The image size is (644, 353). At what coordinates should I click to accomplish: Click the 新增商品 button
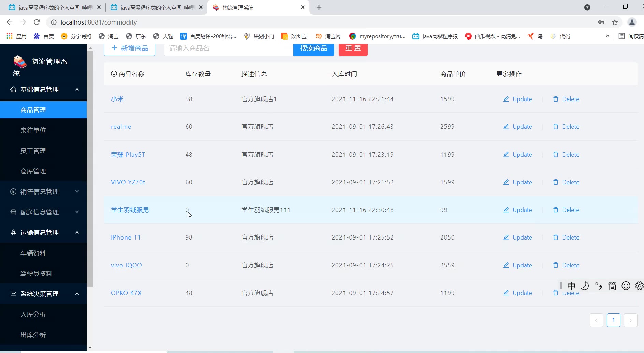[130, 48]
